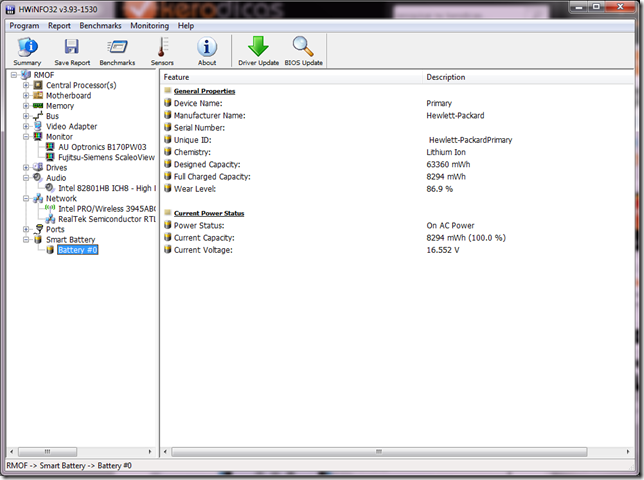Select the Ports tree node
This screenshot has width=644, height=480.
tap(55, 229)
